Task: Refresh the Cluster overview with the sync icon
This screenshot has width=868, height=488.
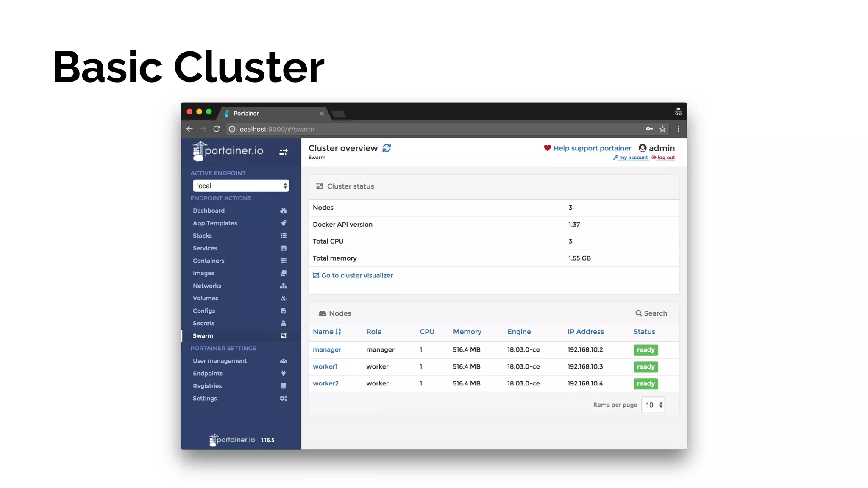Action: pos(387,148)
